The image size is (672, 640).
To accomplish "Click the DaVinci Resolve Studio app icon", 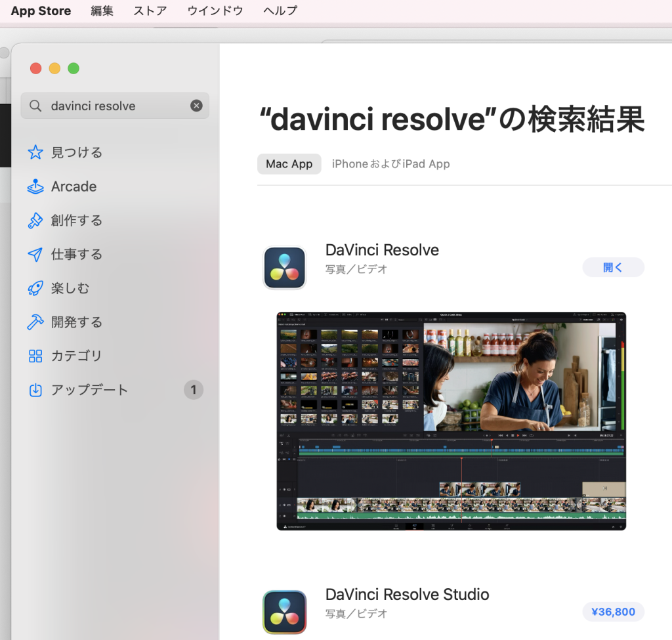I will [284, 612].
